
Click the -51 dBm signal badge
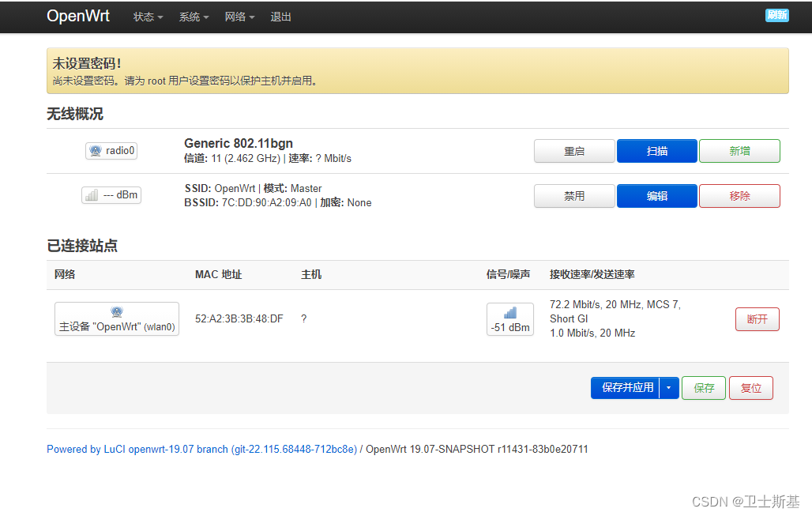pyautogui.click(x=510, y=319)
